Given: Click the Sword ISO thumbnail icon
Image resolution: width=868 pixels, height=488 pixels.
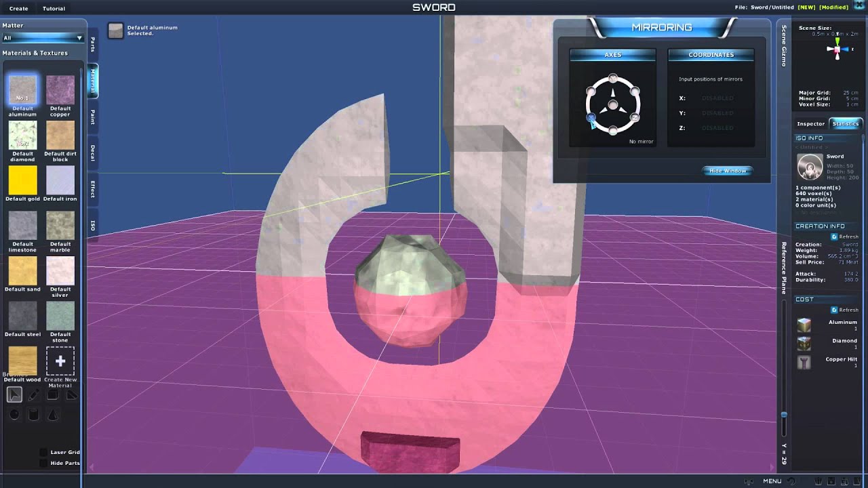Looking at the screenshot, I should click(810, 166).
